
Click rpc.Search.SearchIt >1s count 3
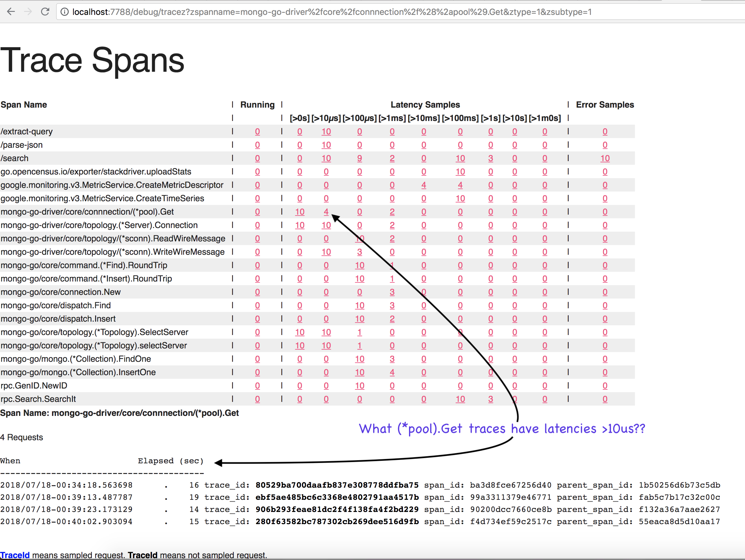[490, 399]
